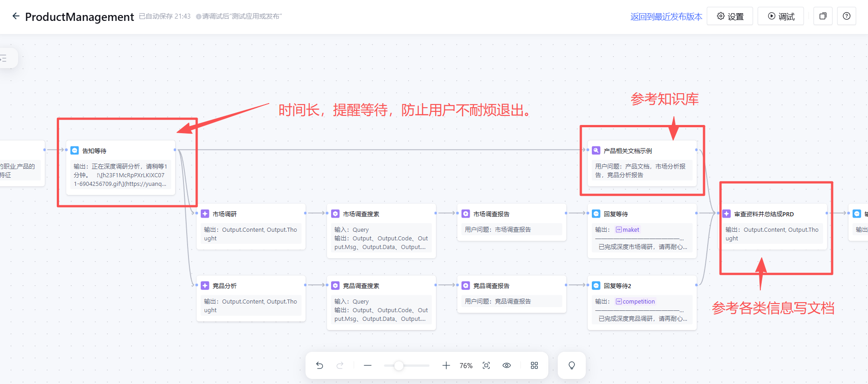
Task: Open 设置 settings button
Action: [730, 16]
